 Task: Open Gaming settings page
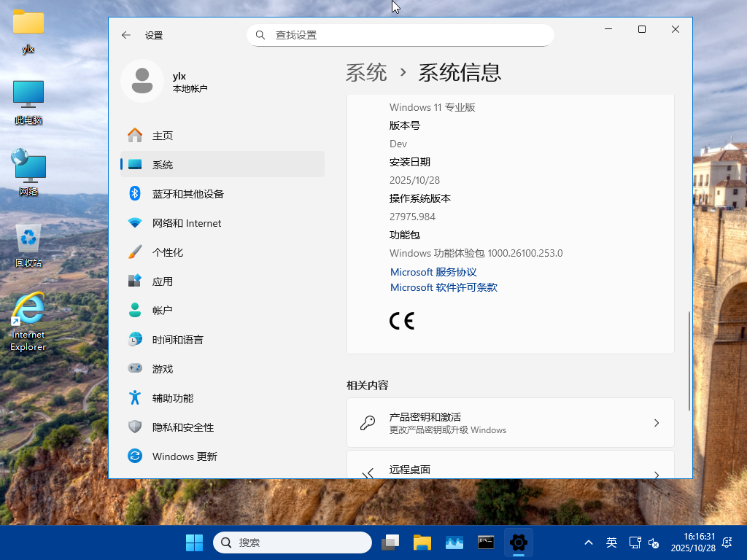tap(162, 369)
